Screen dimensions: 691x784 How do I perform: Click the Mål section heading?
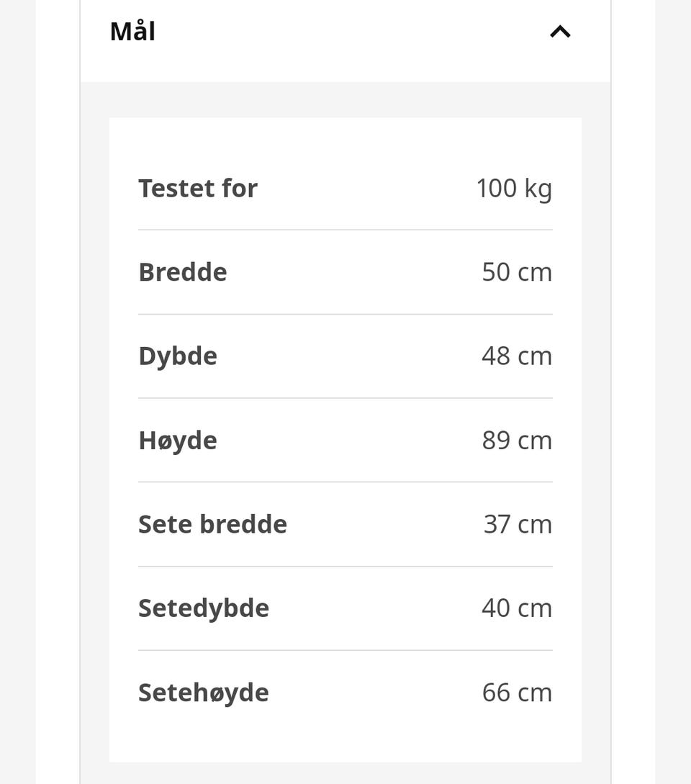coord(132,32)
